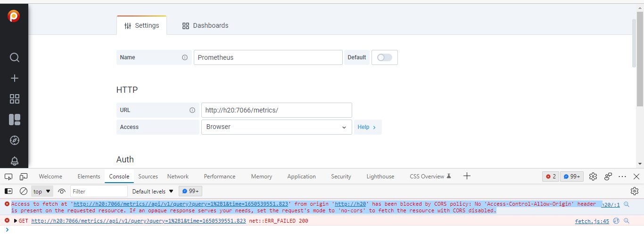Open the Explore compass icon in sidebar
This screenshot has width=644, height=249.
14,140
